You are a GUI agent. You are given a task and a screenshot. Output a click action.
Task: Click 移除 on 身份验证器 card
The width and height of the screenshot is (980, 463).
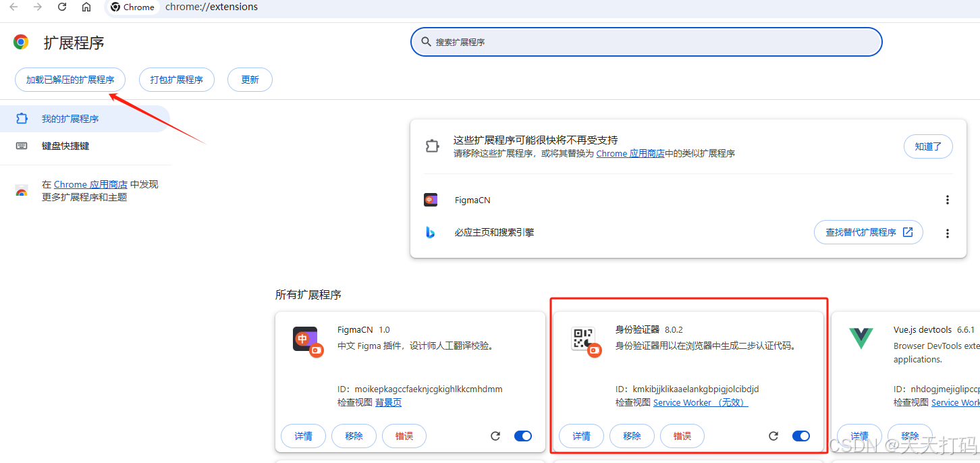point(632,436)
